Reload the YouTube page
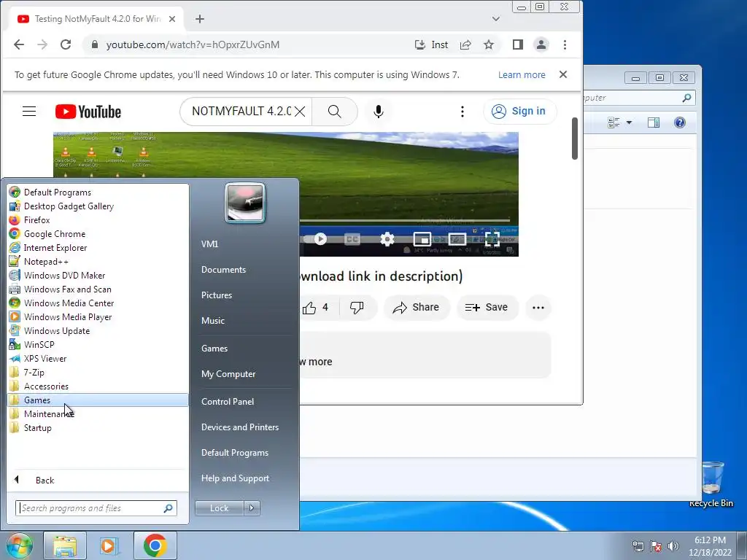The image size is (747, 560). coord(66,44)
